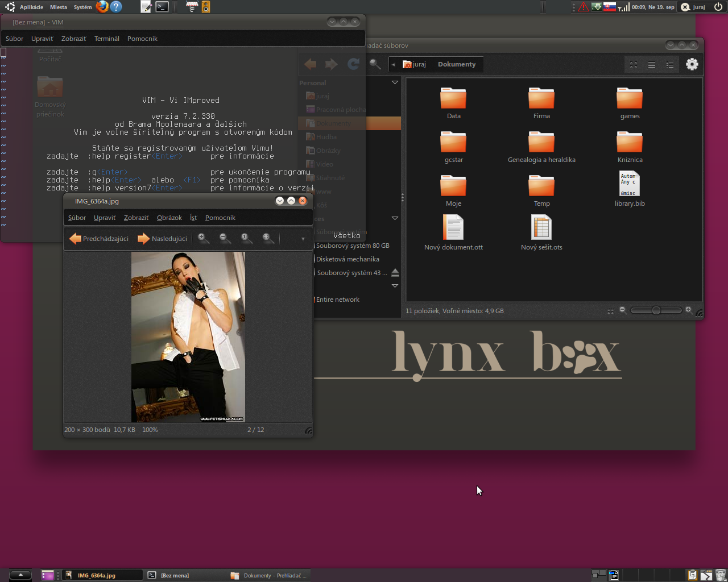Switch file manager to compact view
This screenshot has height=582, width=728.
(670, 65)
